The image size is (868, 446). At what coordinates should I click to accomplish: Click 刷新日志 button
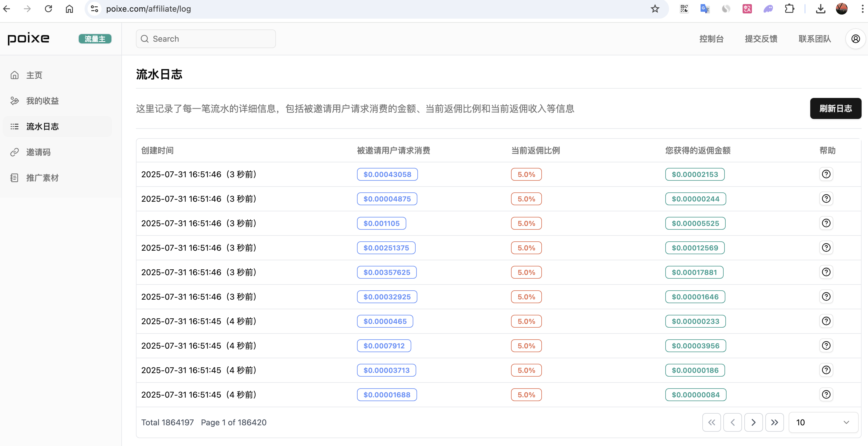[x=835, y=108]
